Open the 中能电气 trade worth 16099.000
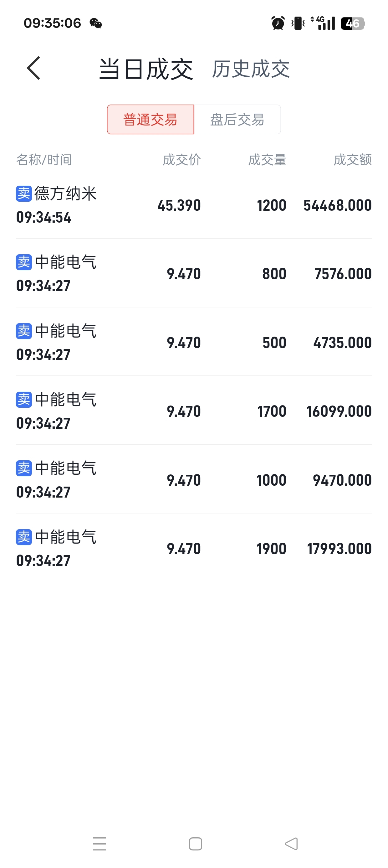 click(194, 411)
